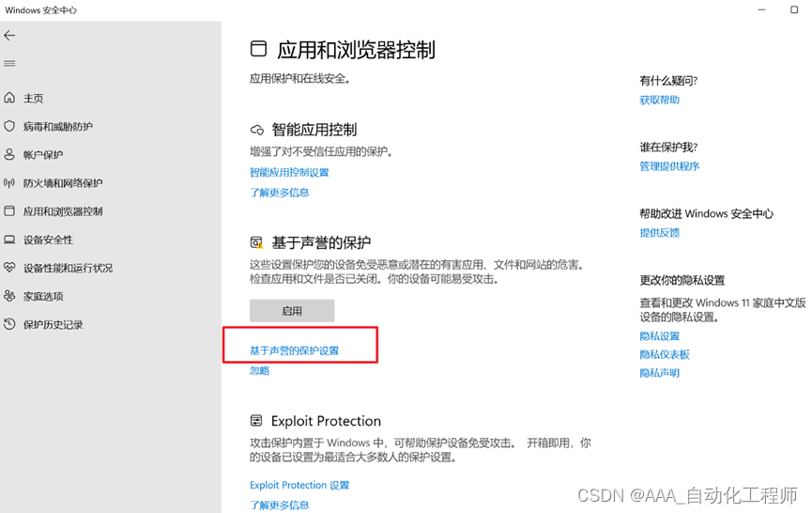Image resolution: width=812 pixels, height=513 pixels.
Task: Open 隐私设置 link
Action: click(659, 335)
